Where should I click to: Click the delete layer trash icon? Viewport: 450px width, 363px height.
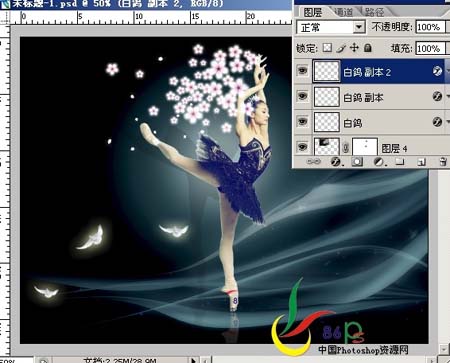pos(443,162)
